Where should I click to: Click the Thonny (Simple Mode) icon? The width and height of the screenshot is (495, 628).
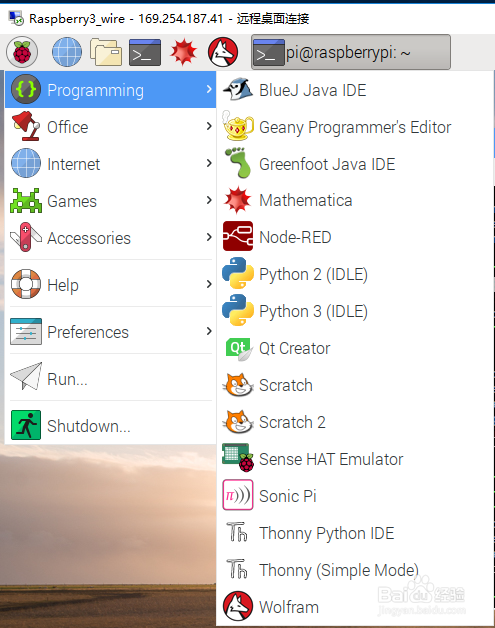pos(237,569)
